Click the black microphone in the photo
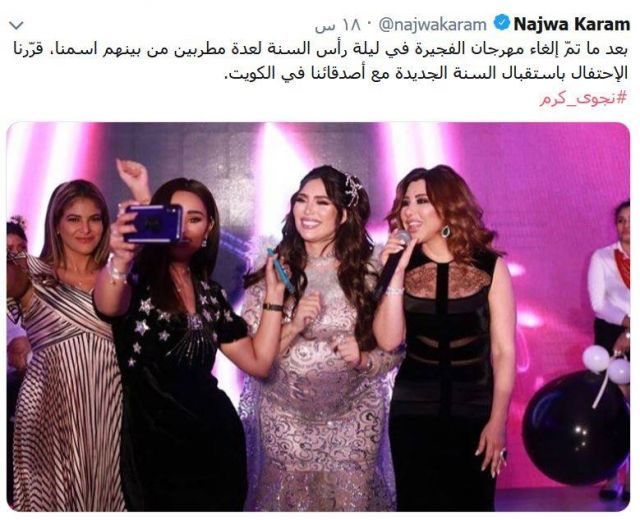640x520 pixels. coord(392,263)
